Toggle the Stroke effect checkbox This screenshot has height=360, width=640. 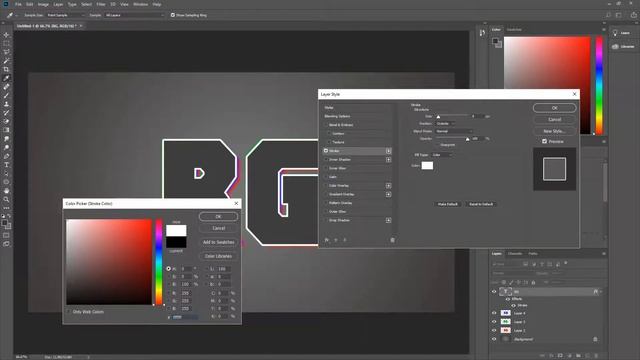(326, 151)
